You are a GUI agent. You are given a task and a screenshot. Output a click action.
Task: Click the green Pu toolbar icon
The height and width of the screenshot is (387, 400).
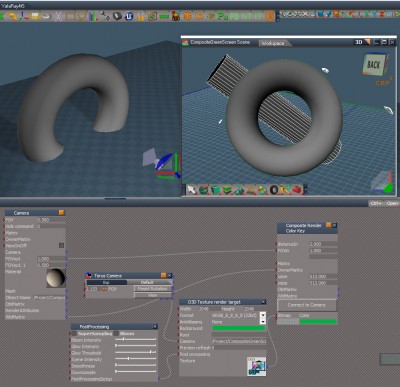(223, 16)
